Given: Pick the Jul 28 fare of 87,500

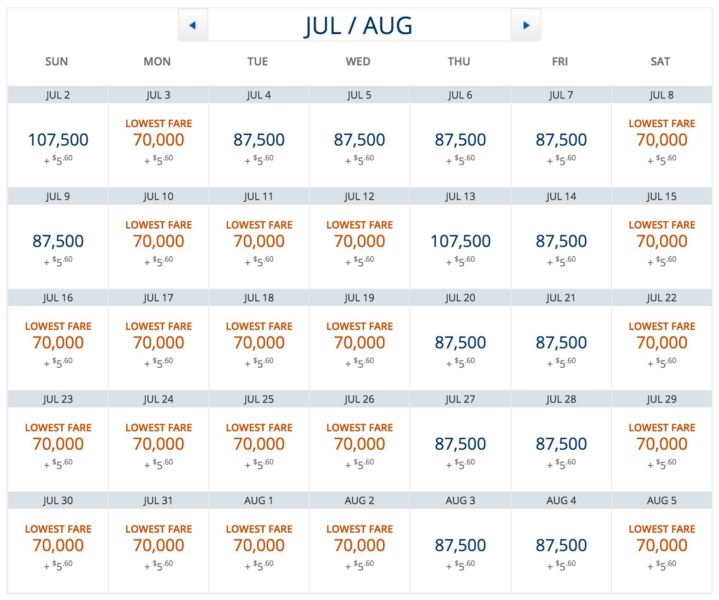Looking at the screenshot, I should [561, 444].
